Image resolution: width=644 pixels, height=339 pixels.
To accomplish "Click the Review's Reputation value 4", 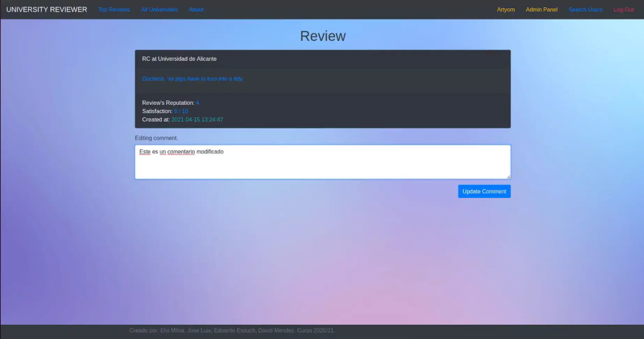I will pos(197,103).
